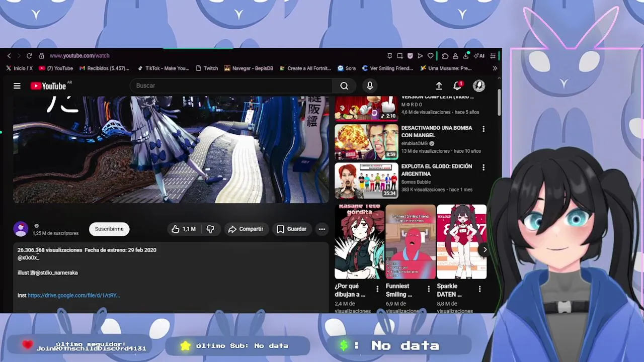
Task: Open the channel avatar below the video
Action: [21, 229]
